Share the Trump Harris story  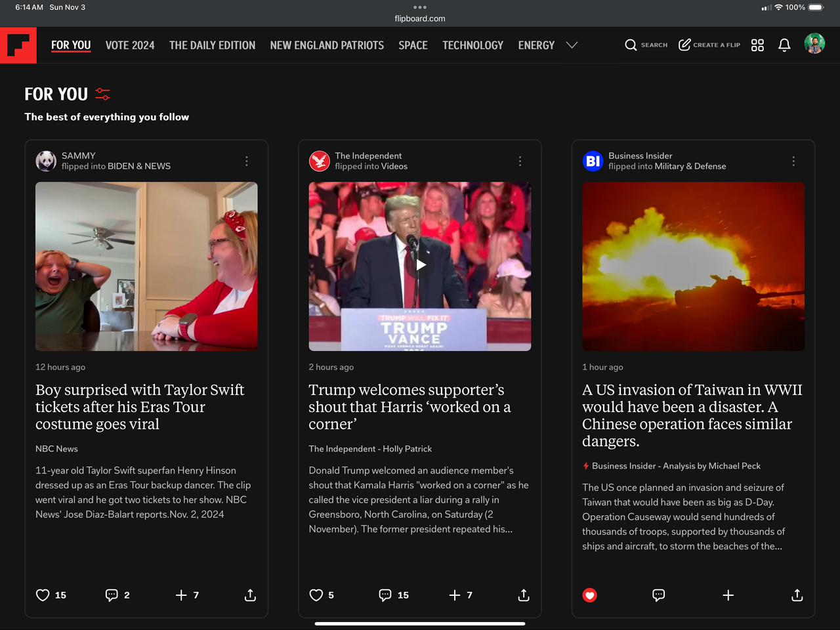(x=524, y=595)
